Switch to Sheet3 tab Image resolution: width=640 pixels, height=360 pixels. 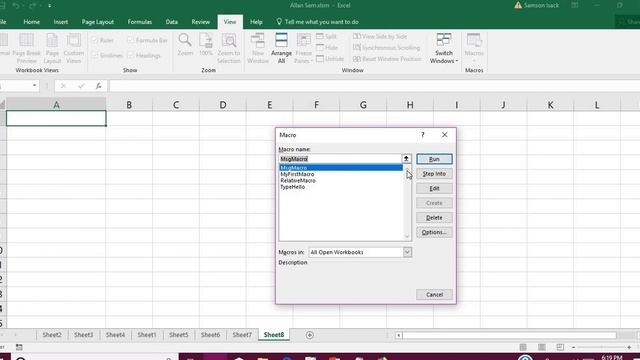tap(84, 335)
